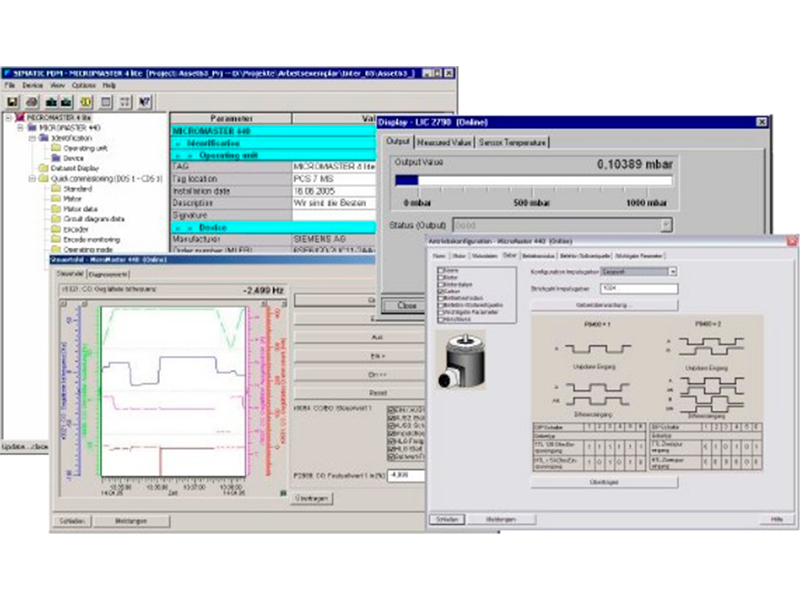Click the context help arrow toolbar icon

[x=144, y=102]
